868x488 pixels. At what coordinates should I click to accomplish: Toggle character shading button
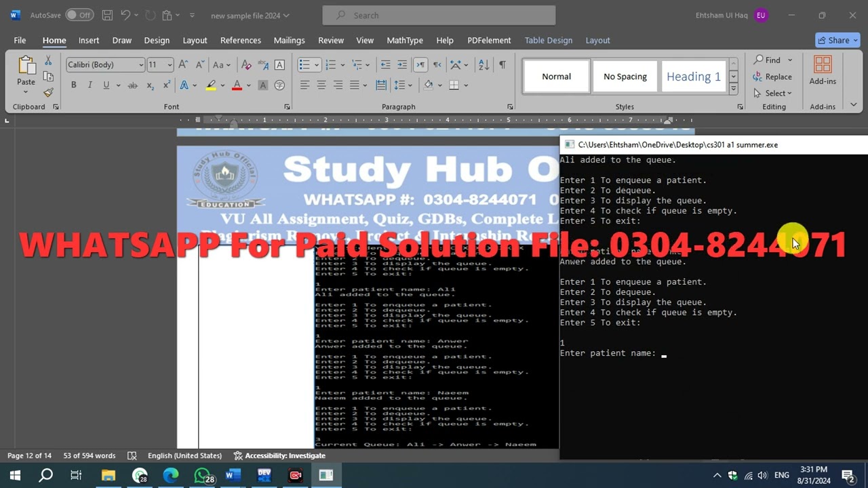point(262,85)
